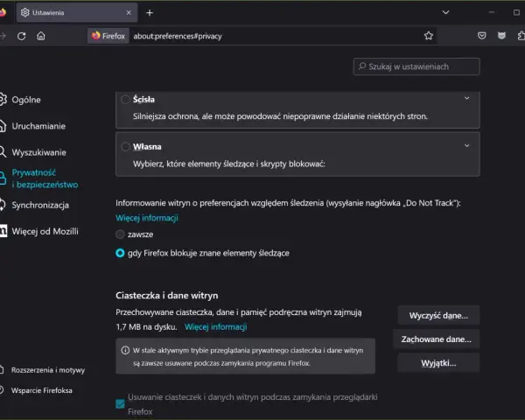Bookmark this page with the star icon
The width and height of the screenshot is (525, 420).
[428, 36]
